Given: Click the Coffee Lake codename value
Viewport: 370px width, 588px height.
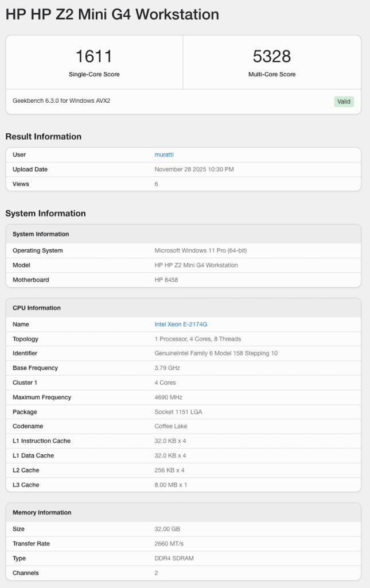Looking at the screenshot, I should (171, 427).
